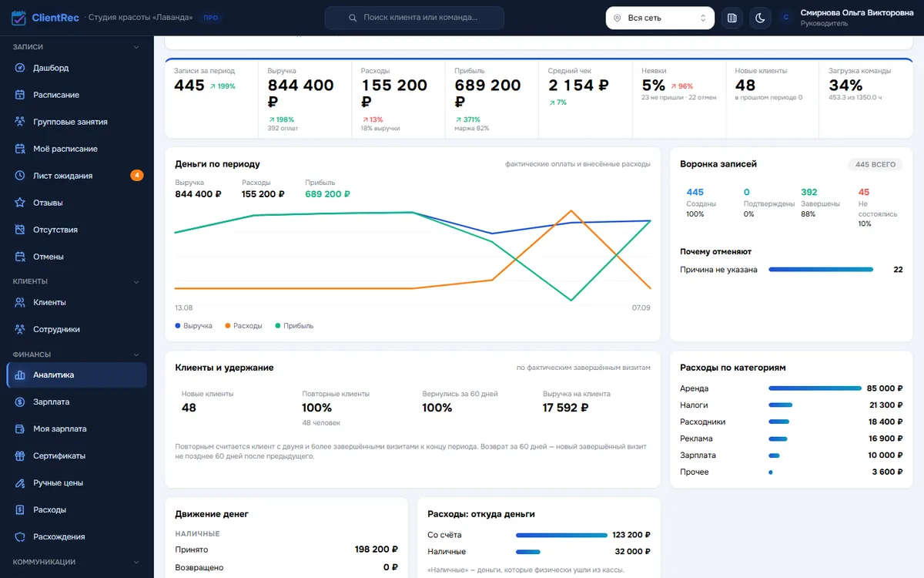Expand the КОММУНИКАЦИИ sidebar section

point(136,562)
